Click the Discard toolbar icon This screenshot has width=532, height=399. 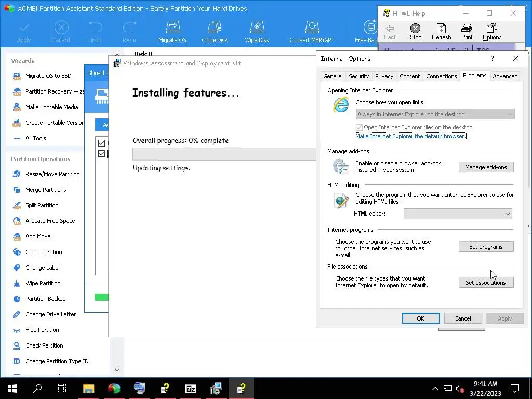pos(61,32)
